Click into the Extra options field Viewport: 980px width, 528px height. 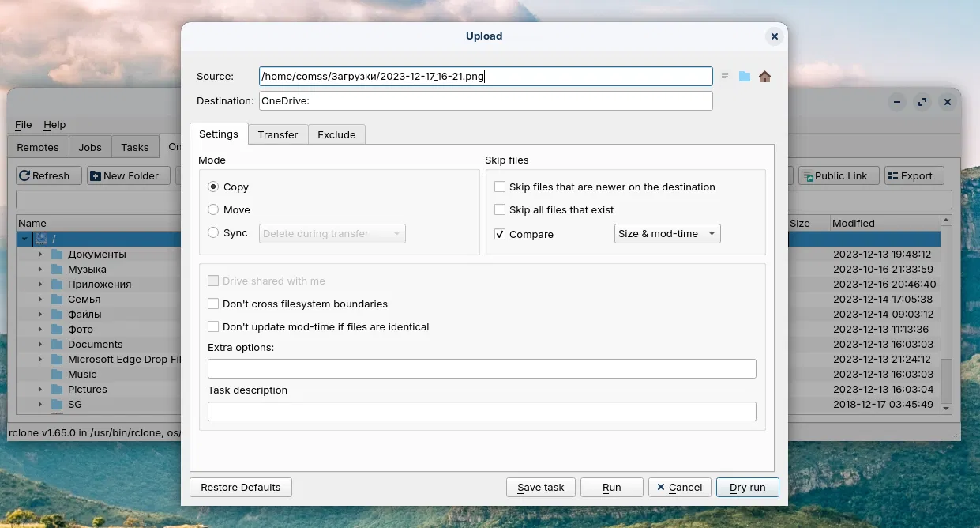coord(482,368)
